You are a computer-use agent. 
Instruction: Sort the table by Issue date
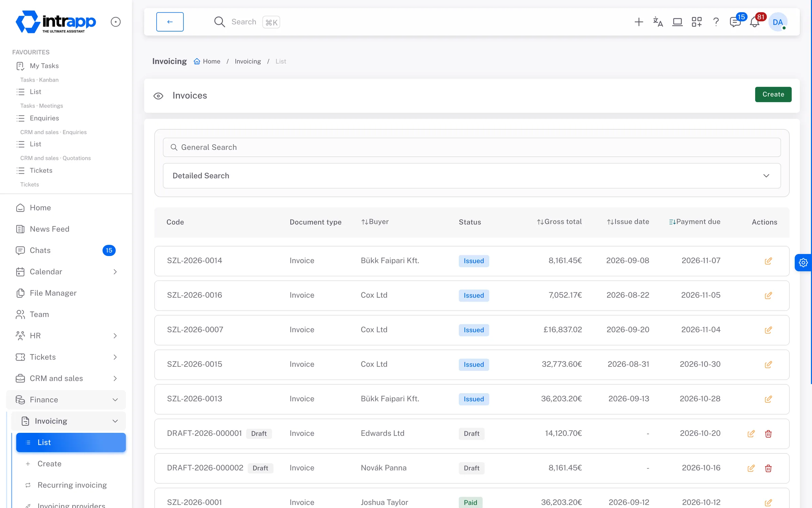628,222
